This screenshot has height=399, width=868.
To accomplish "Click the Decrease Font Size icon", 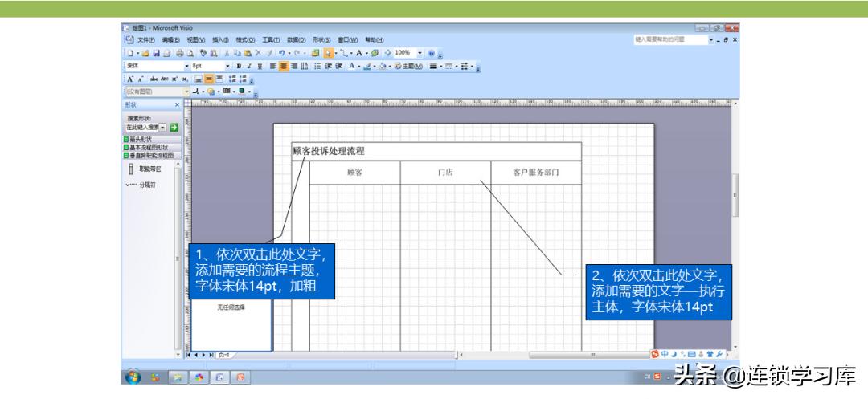I will (141, 79).
